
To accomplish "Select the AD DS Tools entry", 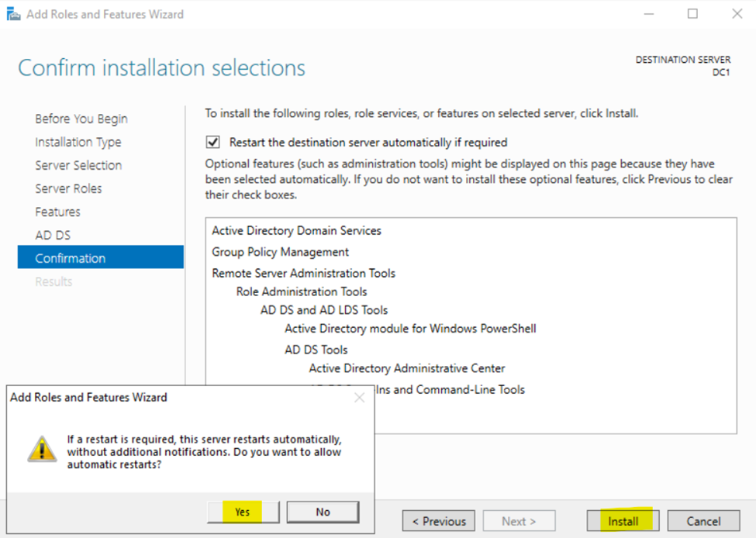I will click(316, 350).
